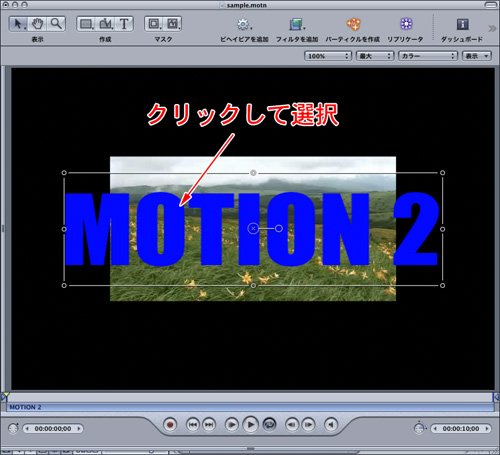Step forward to next frame
500x455 pixels.
click(x=308, y=425)
